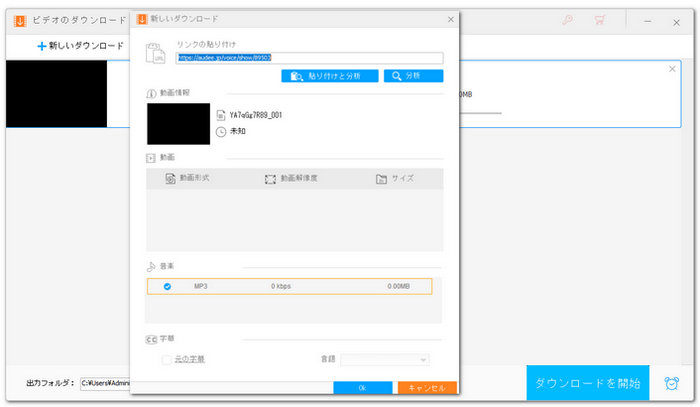Click the dialog title download icon
Screen dimensions: 700x407
tap(142, 19)
